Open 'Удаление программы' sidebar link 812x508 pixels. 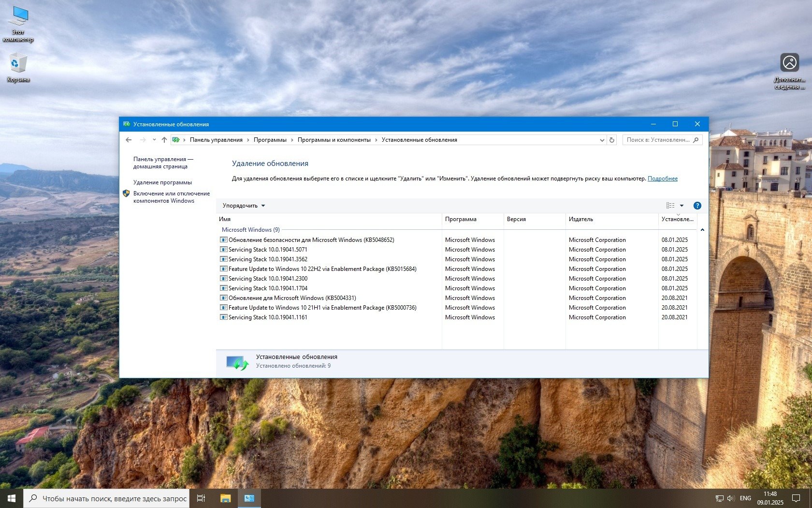click(162, 182)
